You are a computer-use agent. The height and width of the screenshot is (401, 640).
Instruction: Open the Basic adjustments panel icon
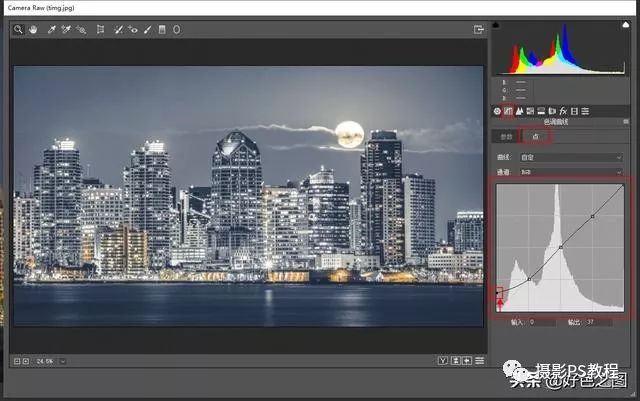pyautogui.click(x=497, y=111)
